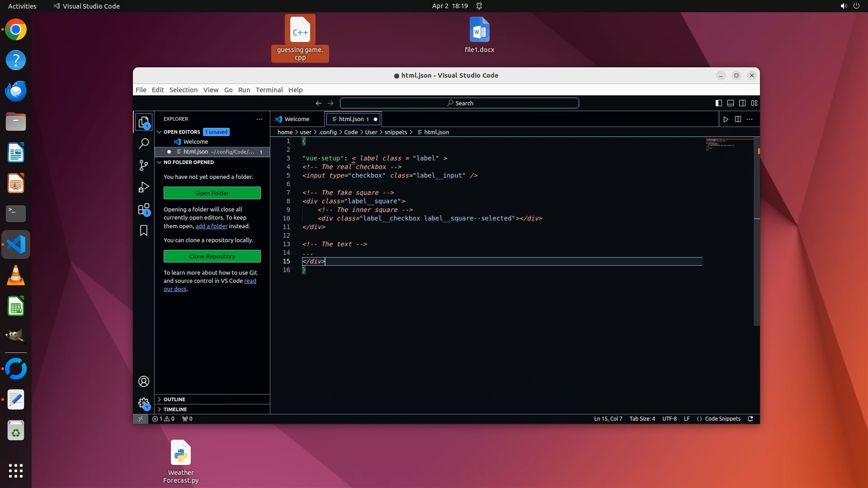Split the editor to the right

coord(738,119)
